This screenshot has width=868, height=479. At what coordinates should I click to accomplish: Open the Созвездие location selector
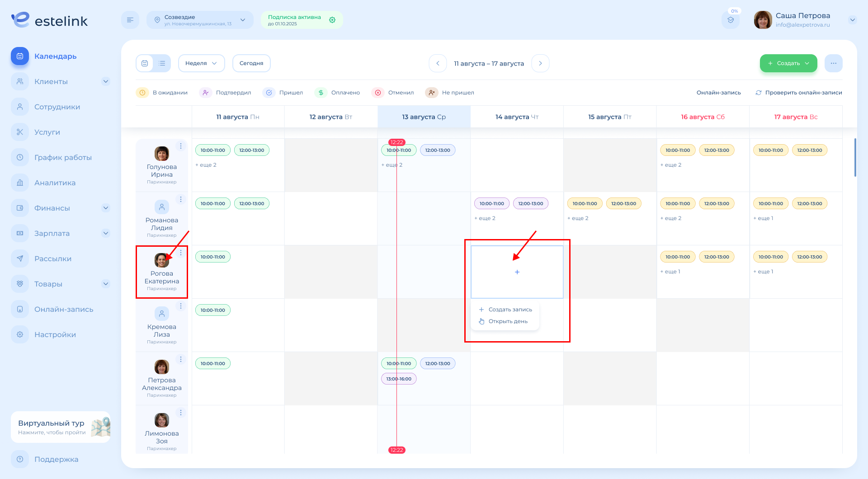[x=200, y=20]
